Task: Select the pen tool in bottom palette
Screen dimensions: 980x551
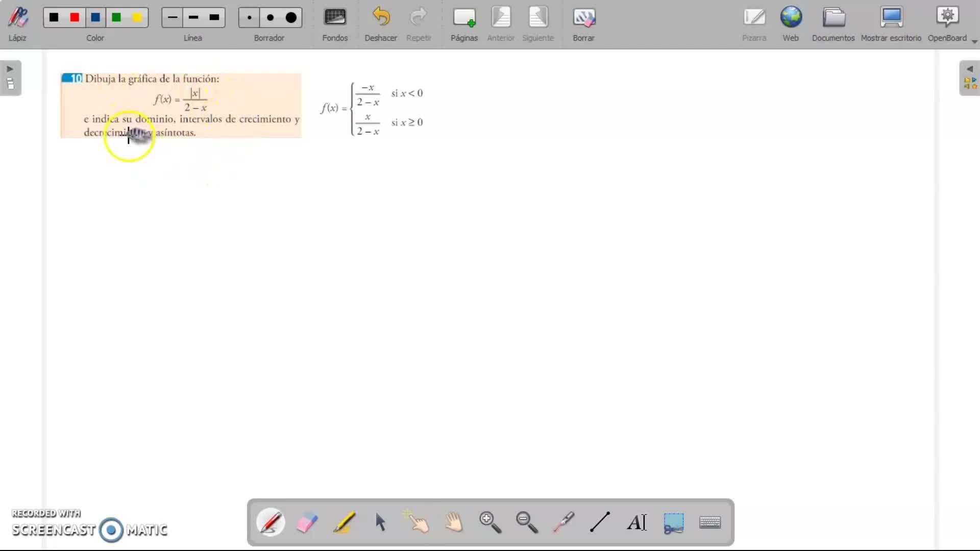Action: (x=271, y=522)
